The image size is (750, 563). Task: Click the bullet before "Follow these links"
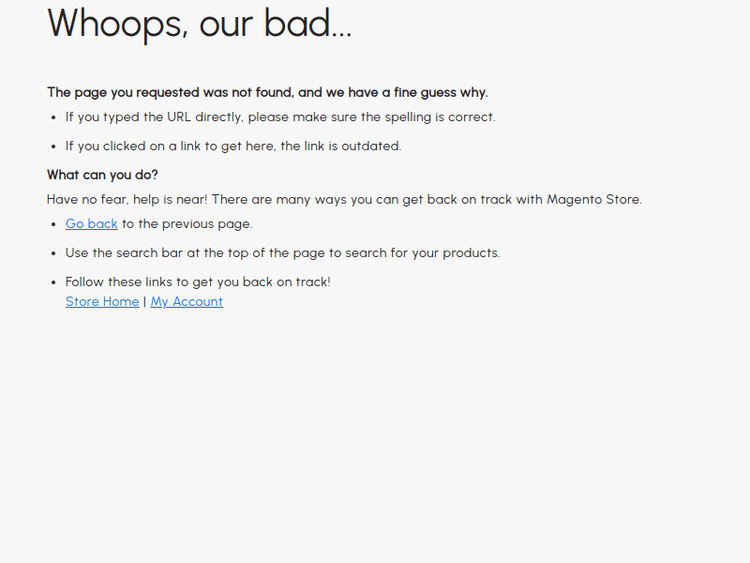point(53,282)
